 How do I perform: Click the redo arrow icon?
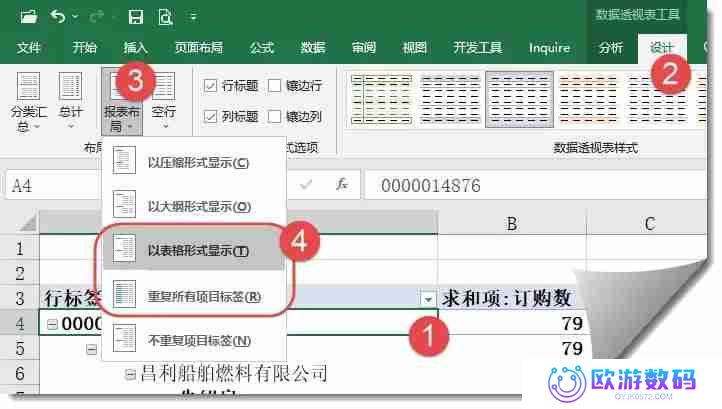[96, 18]
